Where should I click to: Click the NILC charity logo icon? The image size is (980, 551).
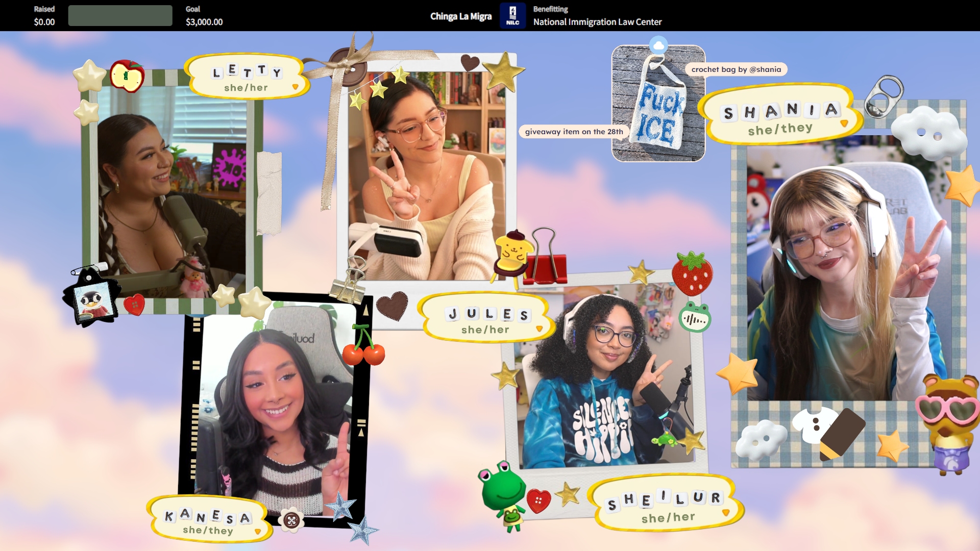pyautogui.click(x=512, y=15)
